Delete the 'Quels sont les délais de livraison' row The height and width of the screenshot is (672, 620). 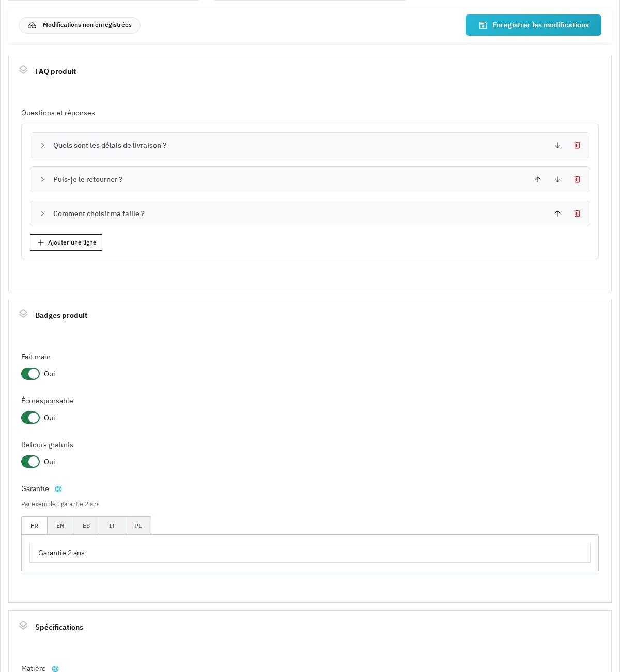click(577, 145)
